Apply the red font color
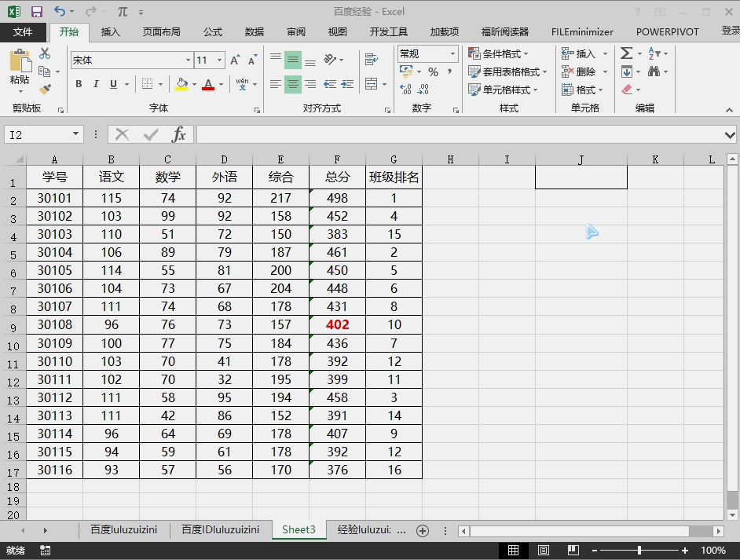This screenshot has width=740, height=560. tap(208, 84)
